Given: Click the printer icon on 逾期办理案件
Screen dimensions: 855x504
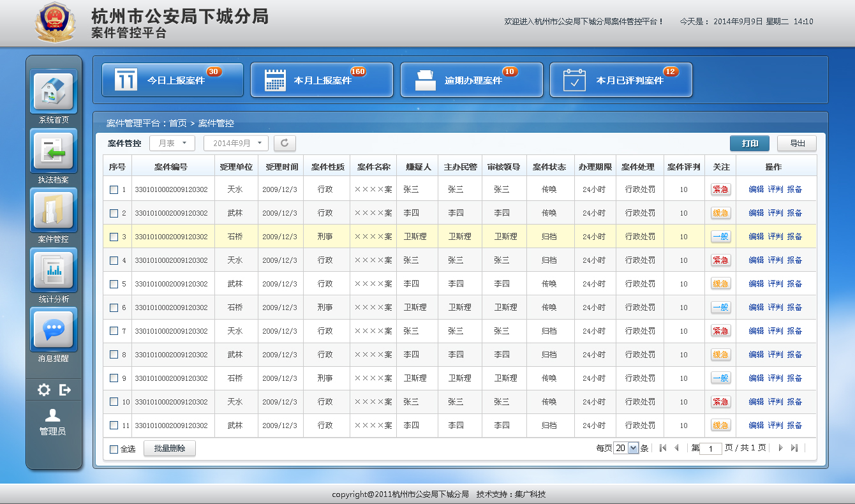Looking at the screenshot, I should (425, 80).
